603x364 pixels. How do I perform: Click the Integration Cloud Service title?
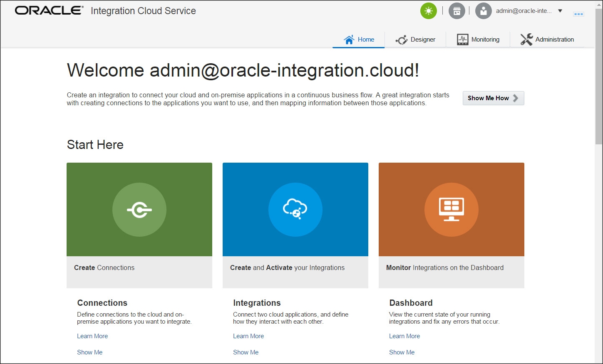143,11
